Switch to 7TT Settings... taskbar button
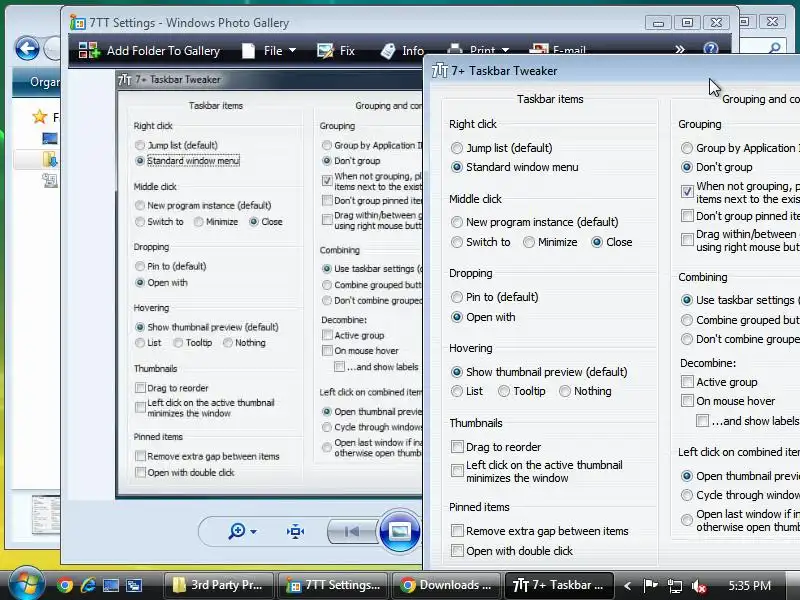Image resolution: width=800 pixels, height=600 pixels. (332, 585)
